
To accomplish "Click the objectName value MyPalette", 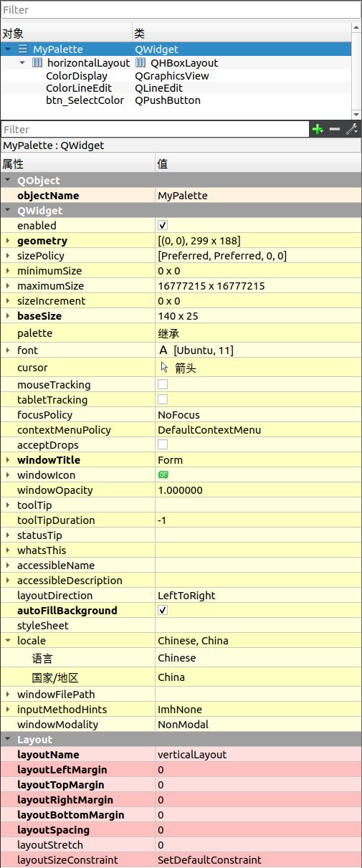I will tap(183, 195).
